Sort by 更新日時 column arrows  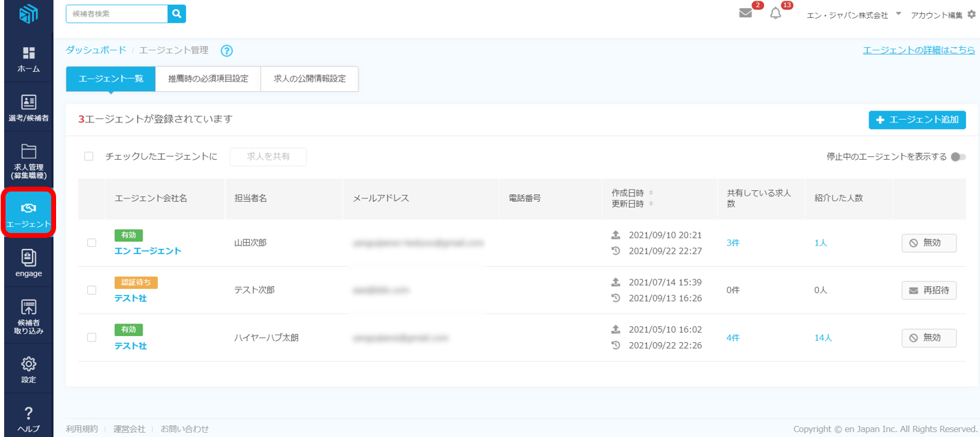[x=651, y=204]
